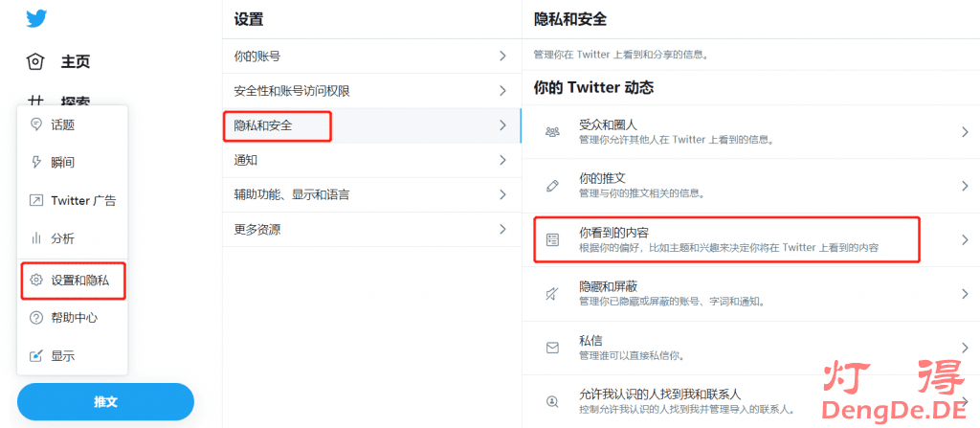Click the Twitter bird logo
The height and width of the screenshot is (428, 980).
[x=36, y=19]
